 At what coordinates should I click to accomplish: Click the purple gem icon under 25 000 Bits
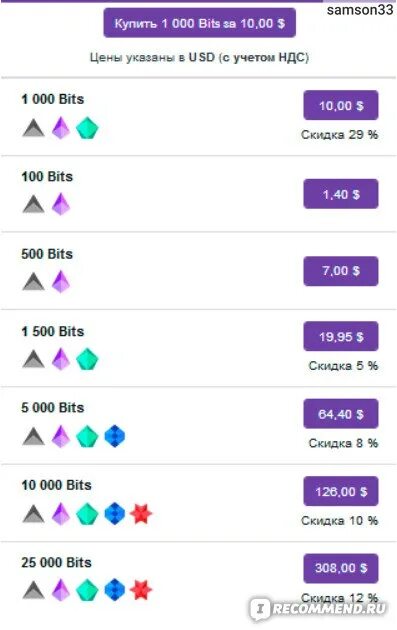click(61, 590)
